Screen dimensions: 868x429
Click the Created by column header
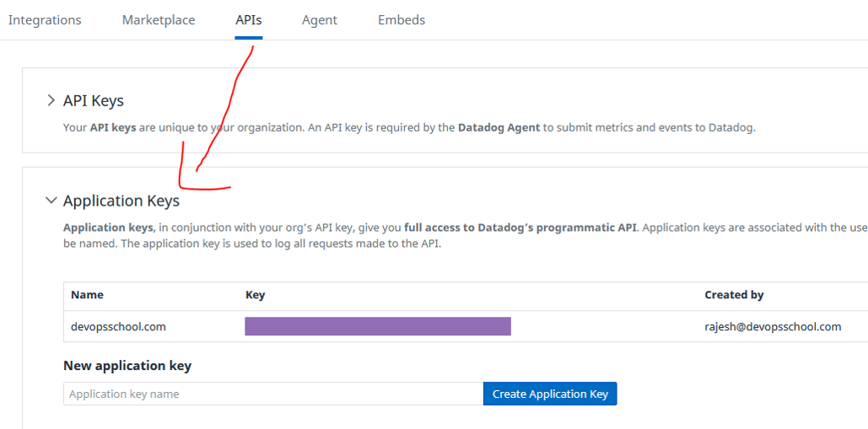[734, 295]
